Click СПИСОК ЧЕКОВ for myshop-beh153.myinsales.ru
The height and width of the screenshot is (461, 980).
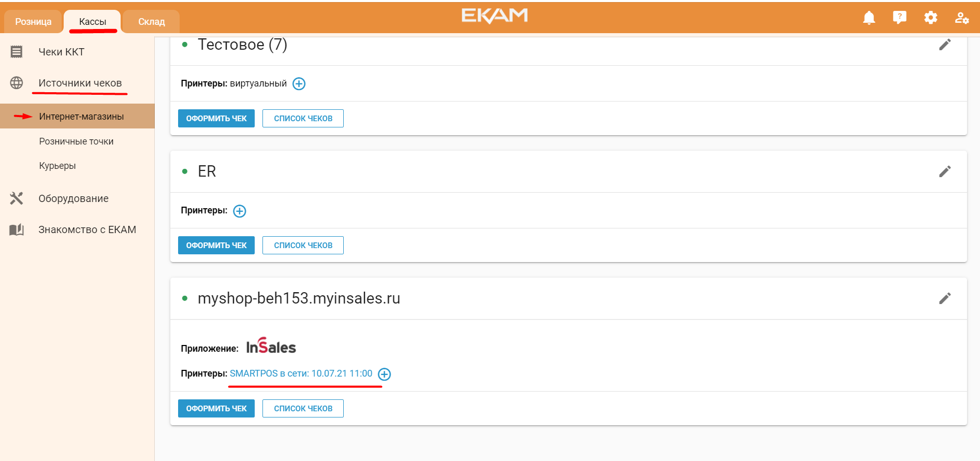coord(303,409)
